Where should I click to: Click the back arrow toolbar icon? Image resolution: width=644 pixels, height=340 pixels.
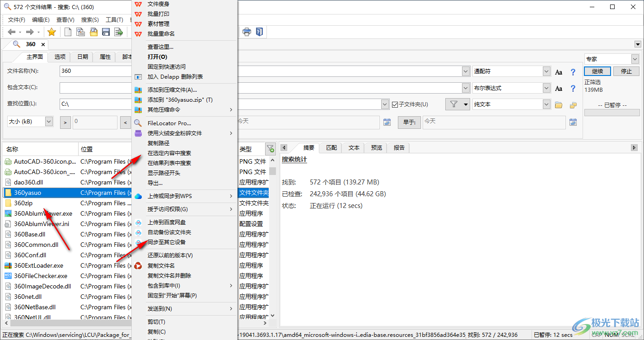coord(12,32)
